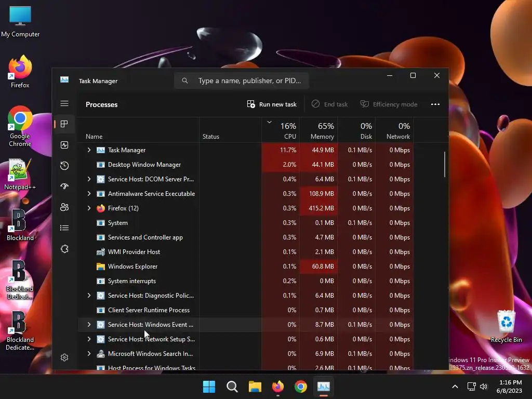Select the System process row
532x399 pixels.
pyautogui.click(x=246, y=223)
